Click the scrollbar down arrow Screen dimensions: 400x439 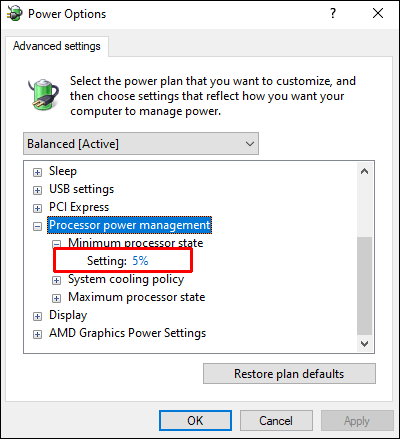pos(365,343)
